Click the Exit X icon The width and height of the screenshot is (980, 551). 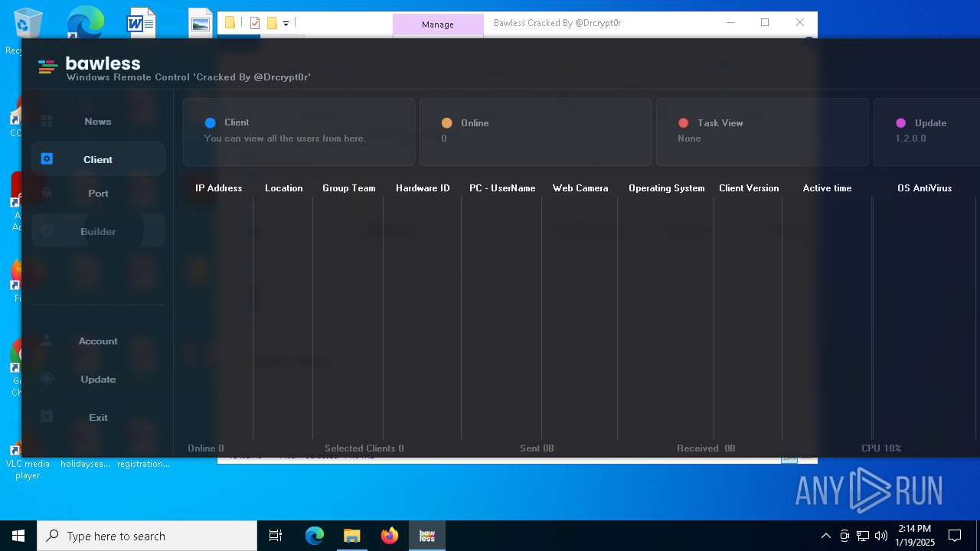point(47,417)
